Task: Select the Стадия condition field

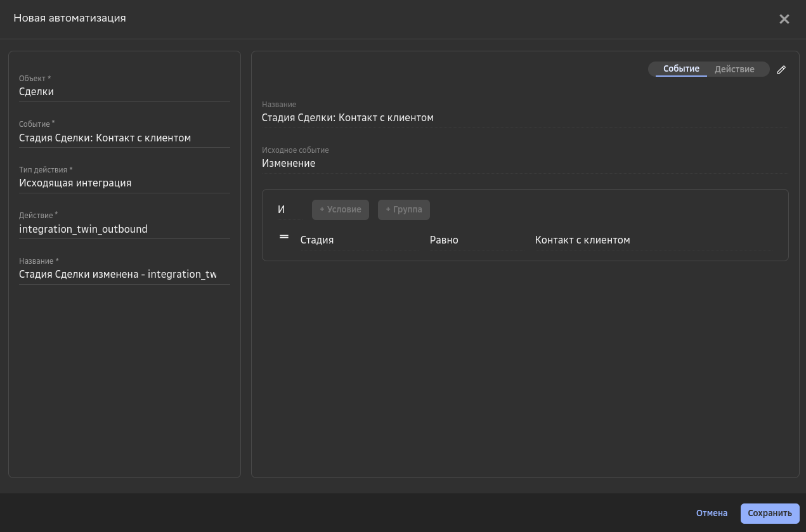Action: (358, 240)
